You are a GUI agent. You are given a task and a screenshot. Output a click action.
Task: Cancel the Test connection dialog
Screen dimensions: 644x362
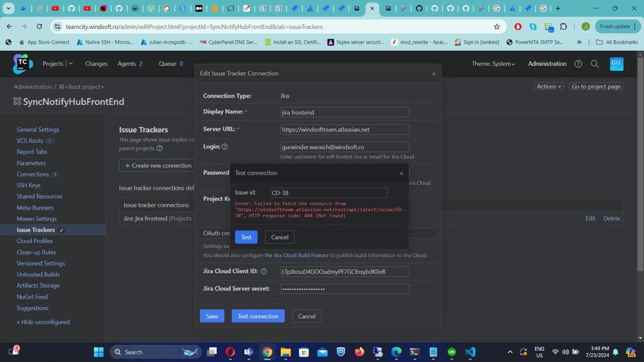pyautogui.click(x=279, y=237)
